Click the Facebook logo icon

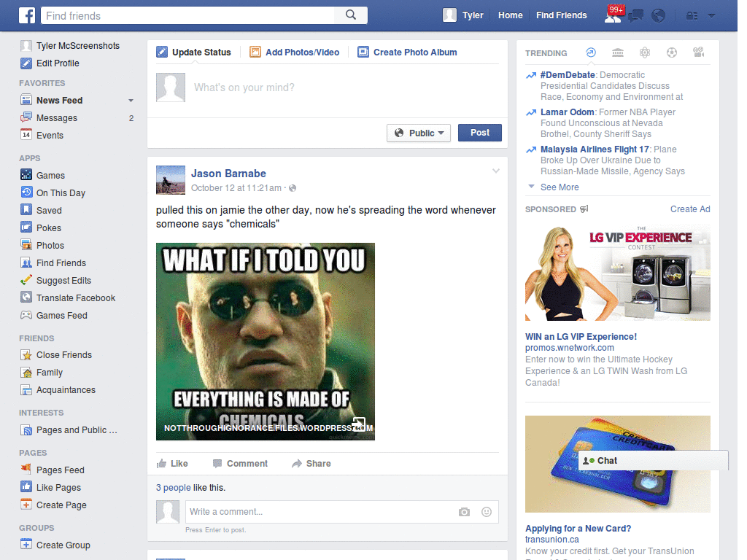pyautogui.click(x=27, y=15)
